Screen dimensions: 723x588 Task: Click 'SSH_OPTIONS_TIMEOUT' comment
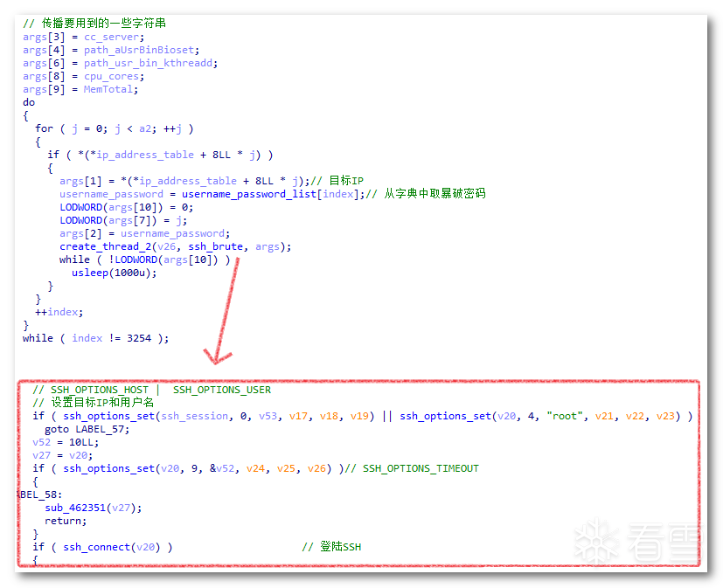[x=421, y=468]
